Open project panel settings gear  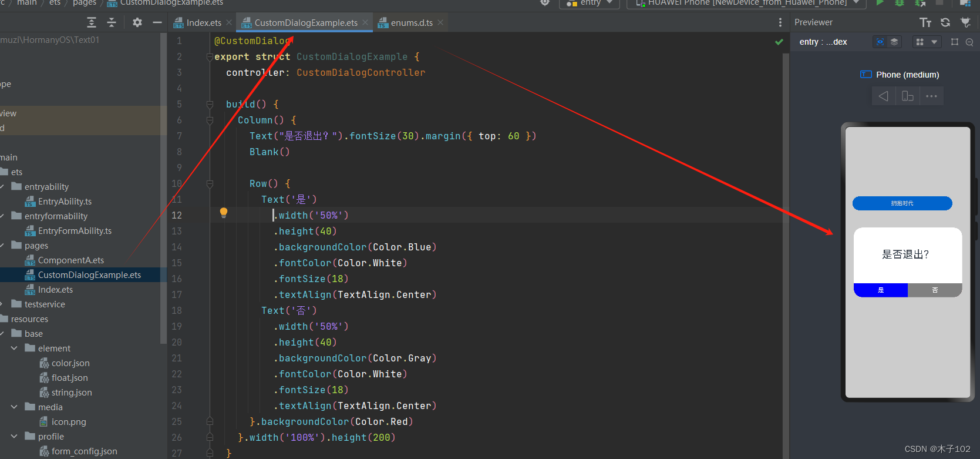137,22
